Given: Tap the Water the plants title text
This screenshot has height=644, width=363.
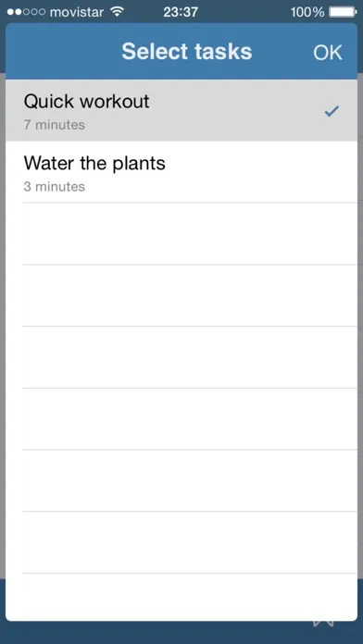Looking at the screenshot, I should pos(94,164).
